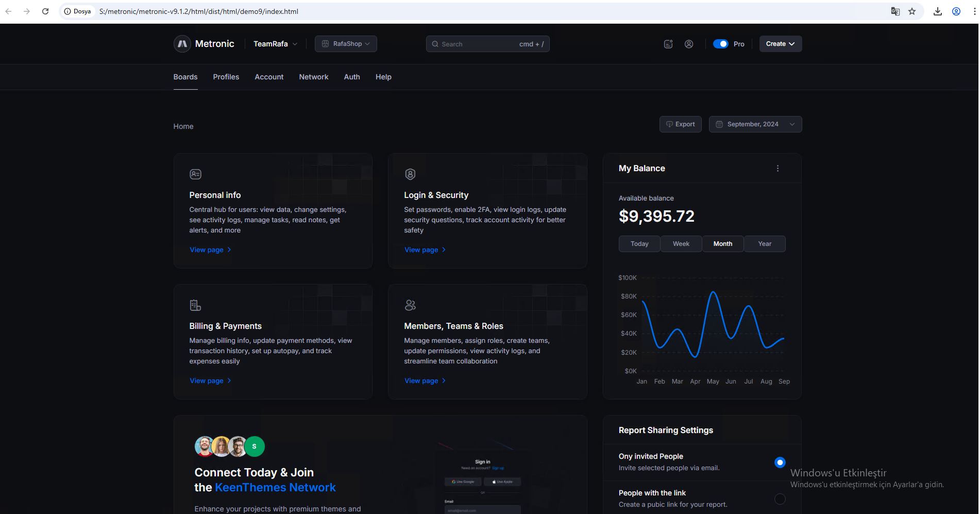Select 'People with the link' radio option
The image size is (980, 514).
(x=780, y=499)
